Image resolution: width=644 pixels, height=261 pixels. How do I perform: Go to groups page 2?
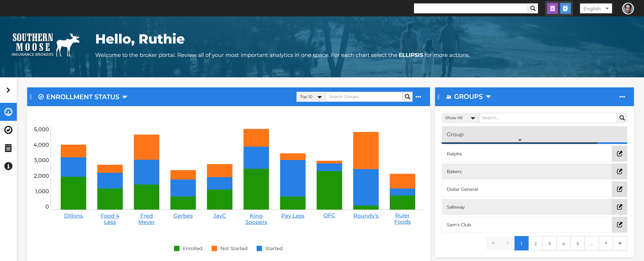pos(535,243)
